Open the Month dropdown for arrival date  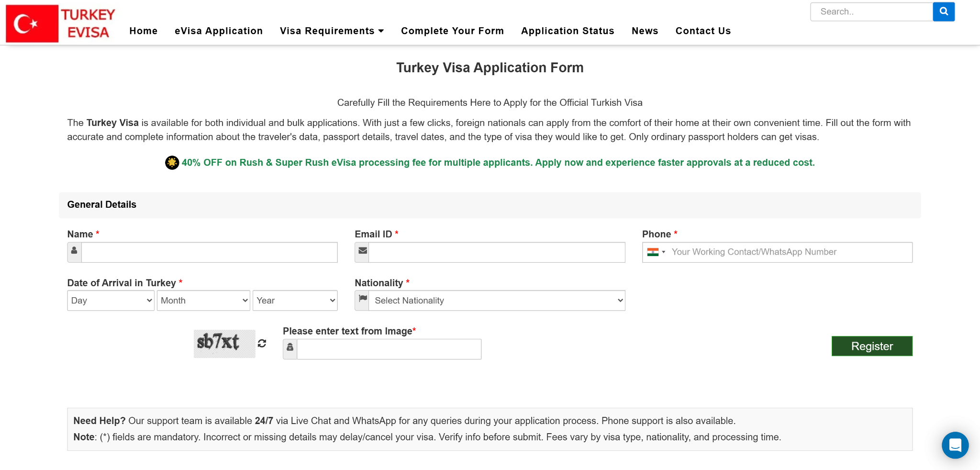pos(203,301)
